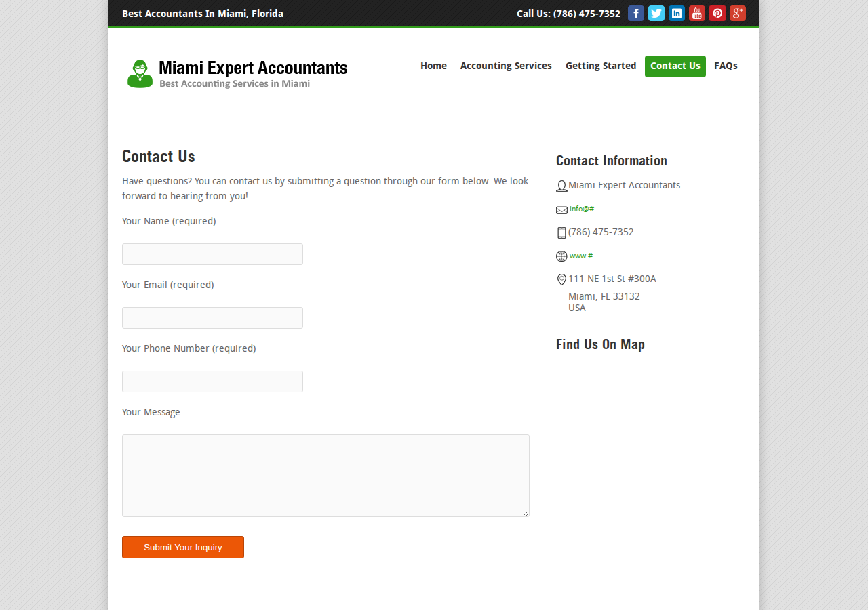Open the Getting Started menu item
This screenshot has height=610, width=868.
coord(601,66)
